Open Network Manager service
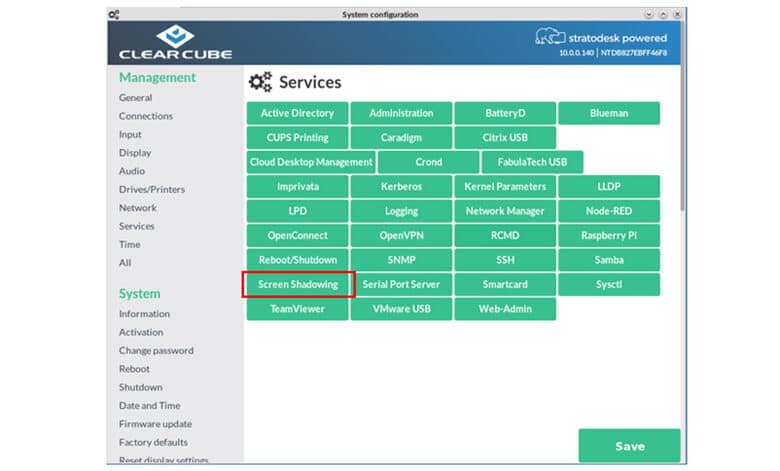This screenshot has width=780, height=471. 505,211
